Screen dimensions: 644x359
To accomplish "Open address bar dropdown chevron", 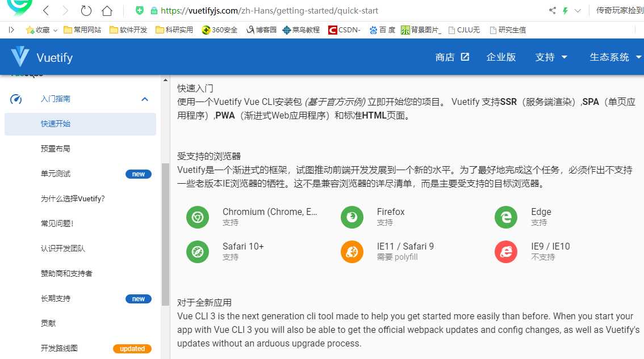I will tap(578, 11).
